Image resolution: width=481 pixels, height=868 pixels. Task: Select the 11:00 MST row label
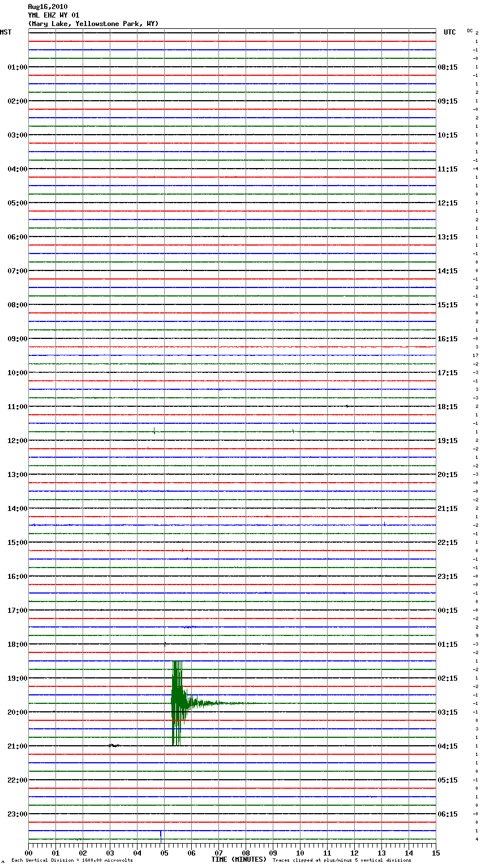(x=18, y=407)
